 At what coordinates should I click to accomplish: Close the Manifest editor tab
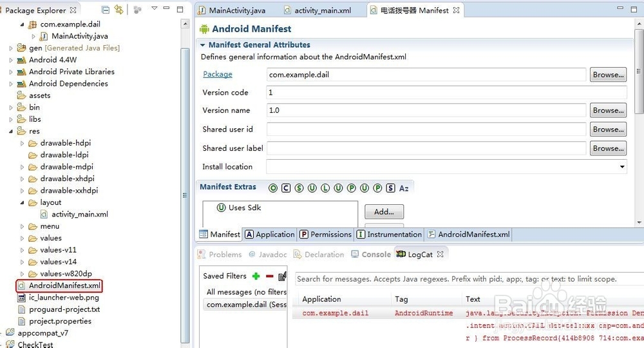(x=456, y=10)
